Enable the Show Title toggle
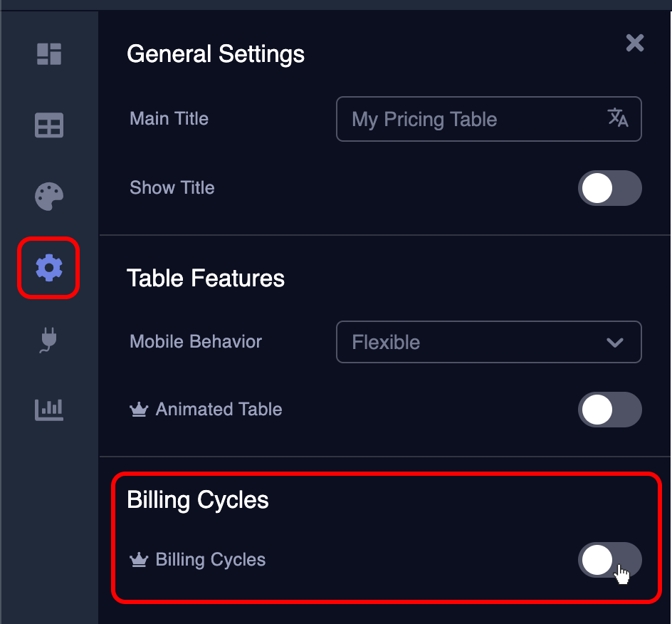The height and width of the screenshot is (624, 672). [x=609, y=188]
